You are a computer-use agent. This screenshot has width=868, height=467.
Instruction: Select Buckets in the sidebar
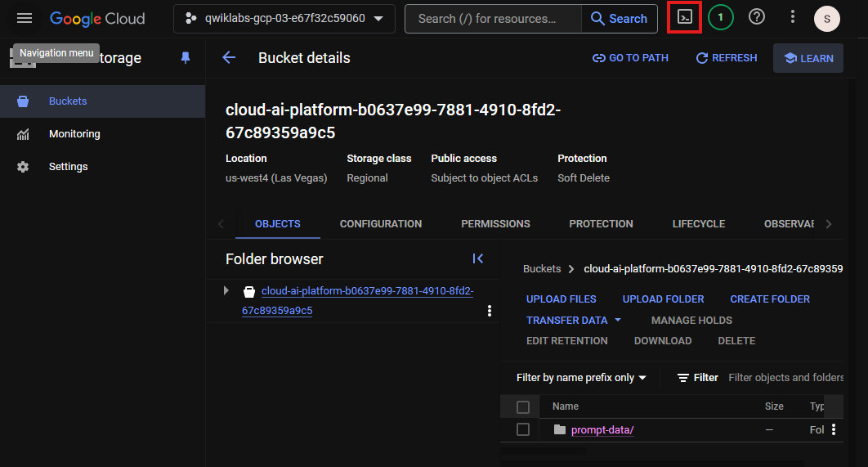[102, 101]
